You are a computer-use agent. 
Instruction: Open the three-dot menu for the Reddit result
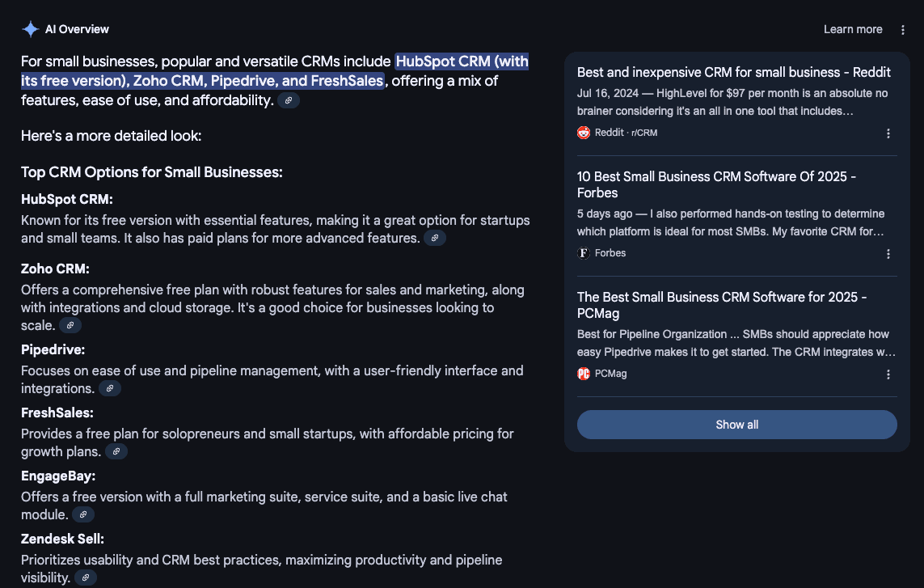pos(888,133)
